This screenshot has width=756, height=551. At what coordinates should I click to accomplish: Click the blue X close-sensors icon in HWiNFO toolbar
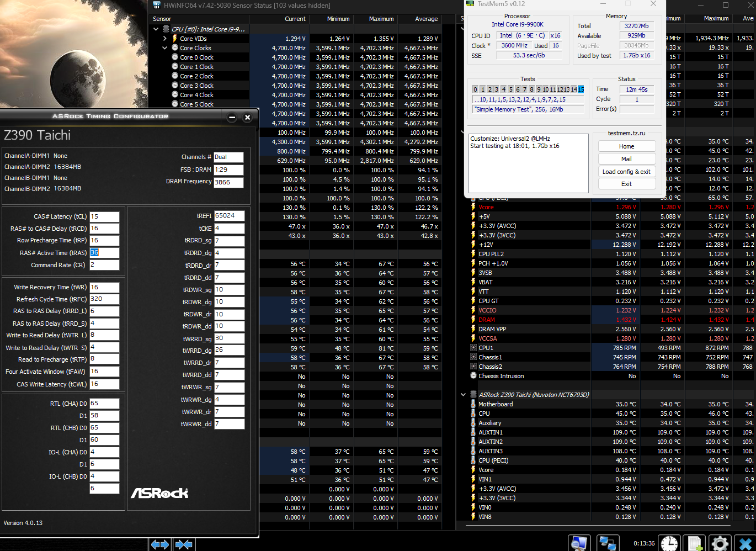click(745, 543)
